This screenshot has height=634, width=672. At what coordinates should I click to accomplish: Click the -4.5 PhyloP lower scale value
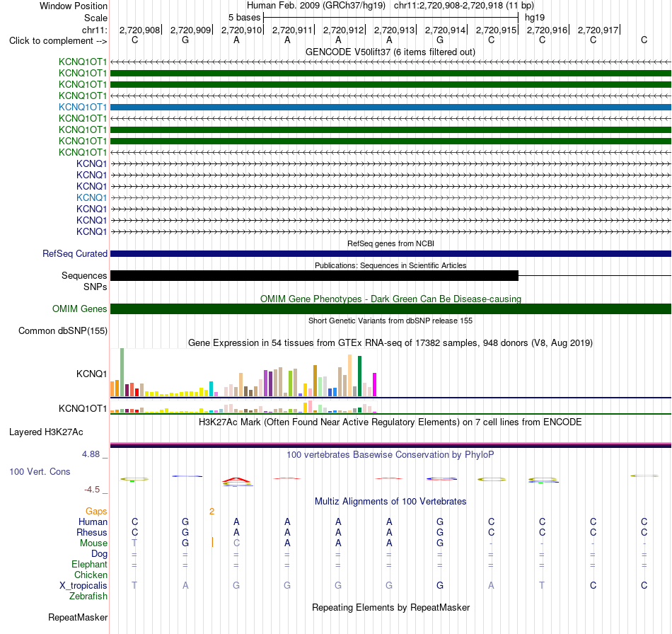[x=92, y=490]
